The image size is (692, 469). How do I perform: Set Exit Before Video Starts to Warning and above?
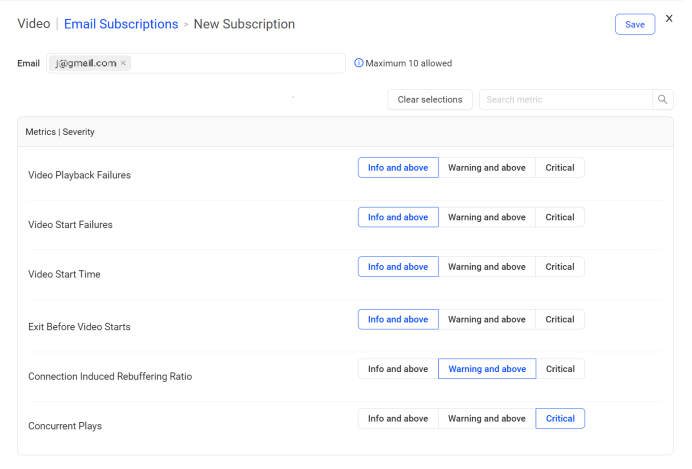tap(486, 319)
